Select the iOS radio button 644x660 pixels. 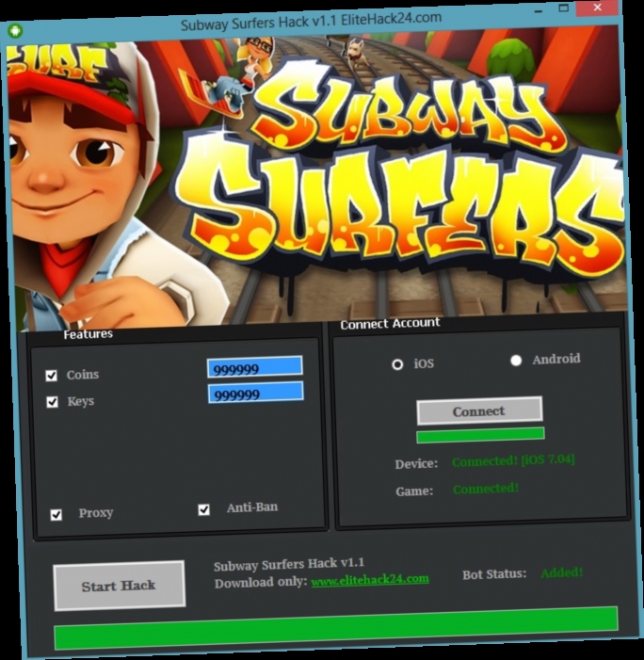pos(397,364)
